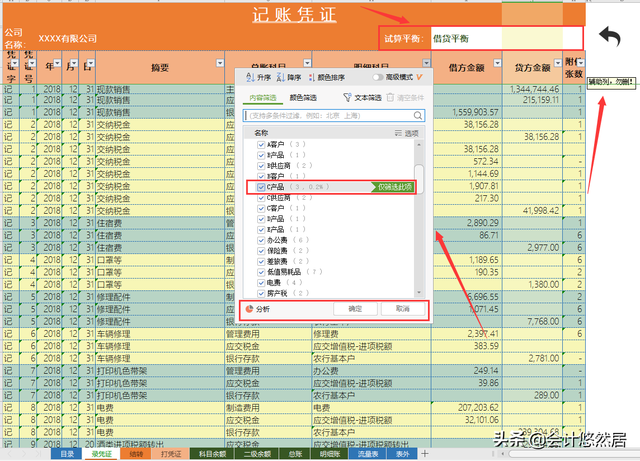Viewport: 640px width, 461px height.
Task: Select the XXXX有限公司 company name cell
Action: click(67, 39)
